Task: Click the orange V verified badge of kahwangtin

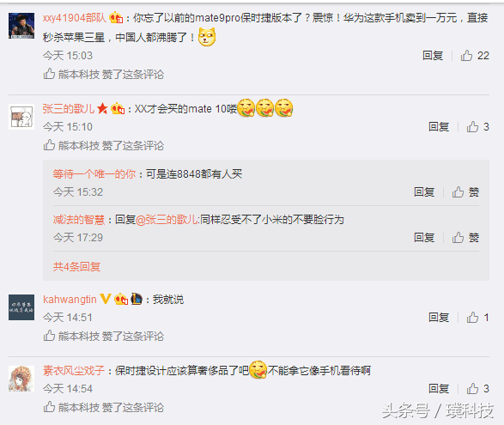Action: pyautogui.click(x=106, y=299)
